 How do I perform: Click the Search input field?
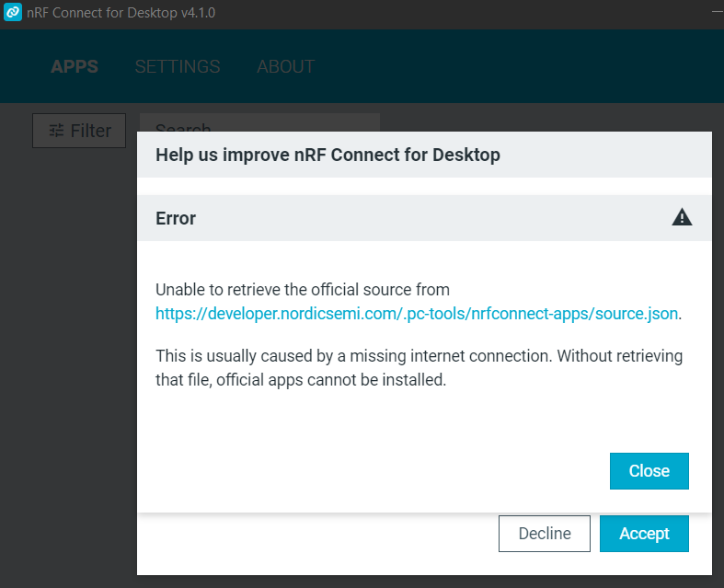click(x=259, y=123)
